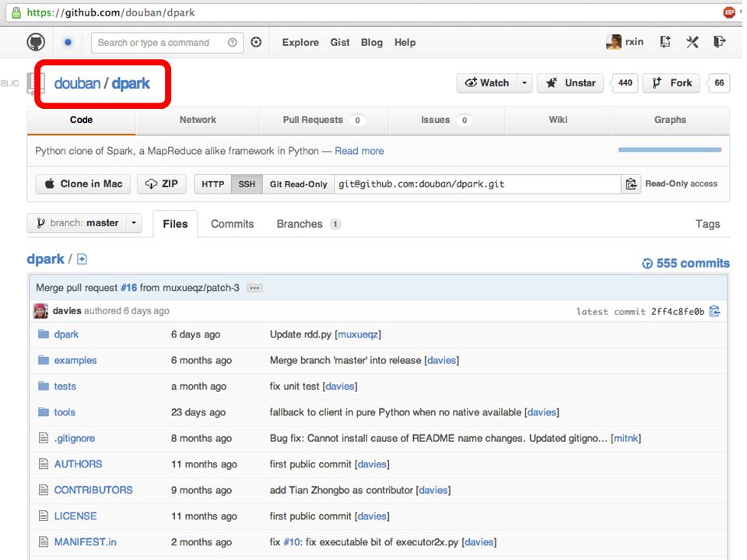747x560 pixels.
Task: Click the MANIFEST.in file icon
Action: point(44,541)
